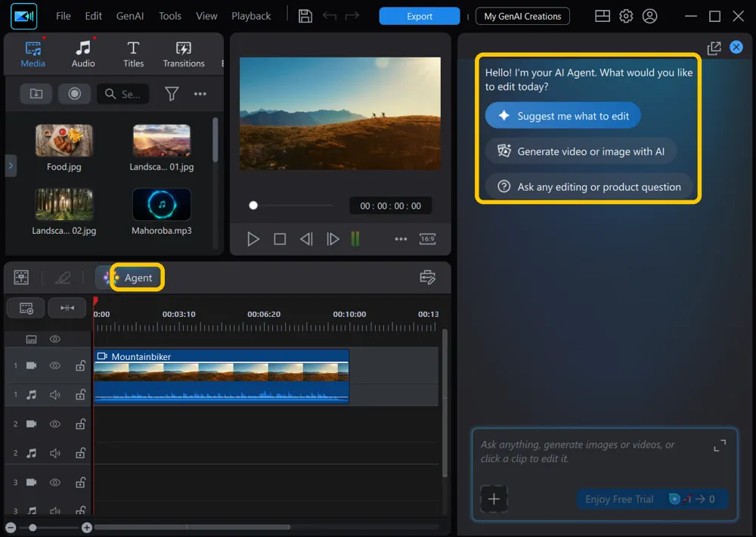The image size is (756, 537).
Task: Click the Record capture icon
Action: [74, 94]
